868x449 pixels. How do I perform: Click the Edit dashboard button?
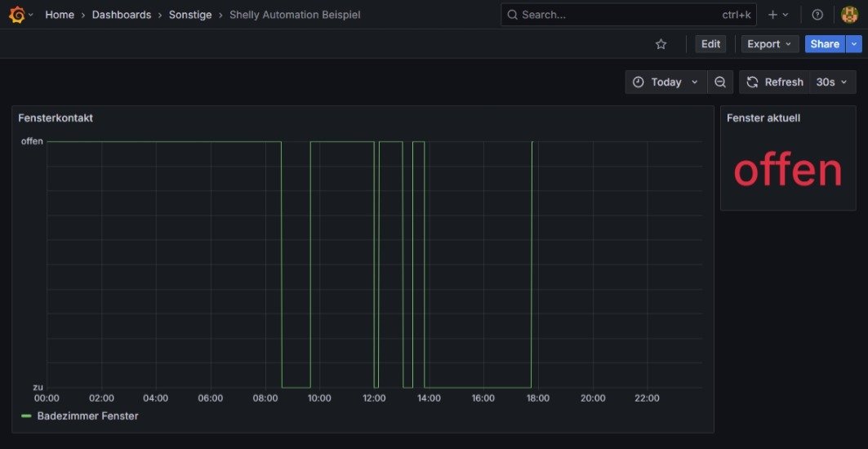(x=710, y=44)
